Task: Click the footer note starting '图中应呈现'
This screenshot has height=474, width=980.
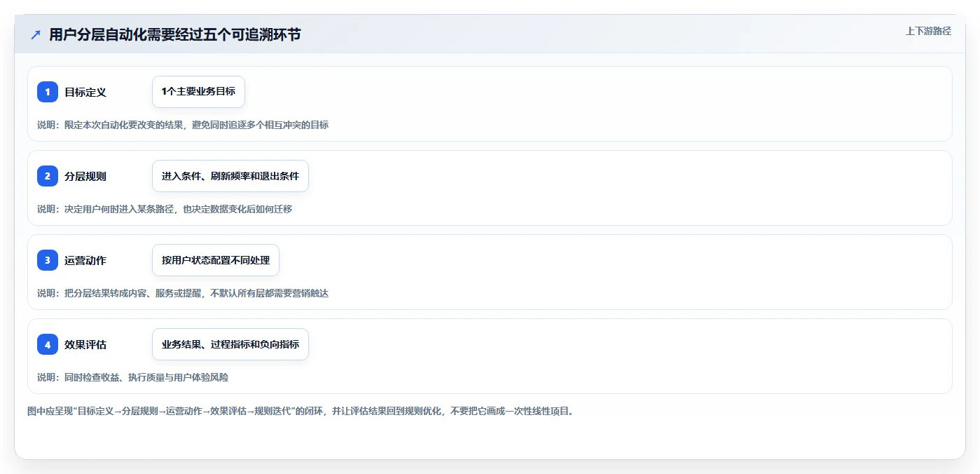Action: coord(301,411)
